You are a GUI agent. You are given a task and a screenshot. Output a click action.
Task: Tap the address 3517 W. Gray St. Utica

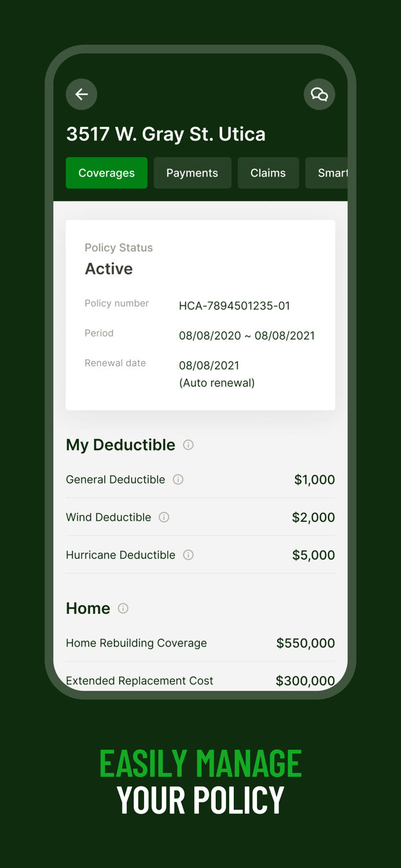(166, 134)
